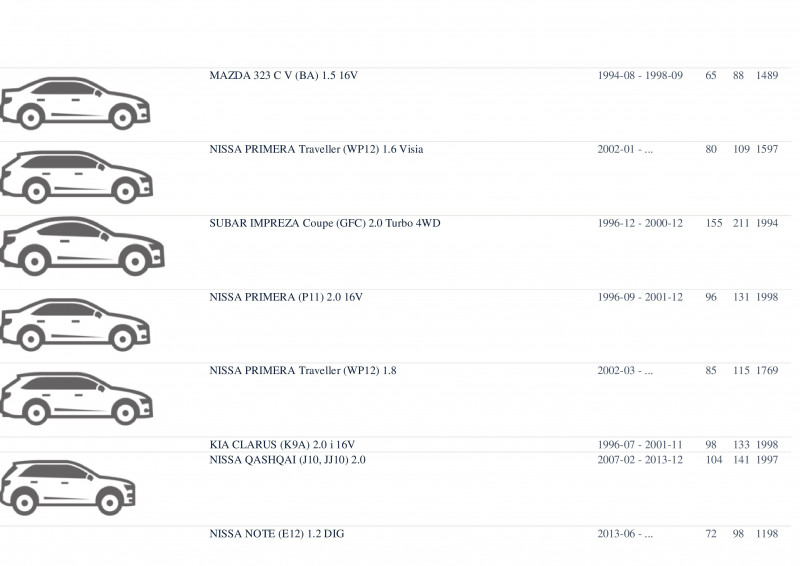Select the Primera Traveller 1.6 Visia car icon
This screenshot has height=566, width=800.
77,177
